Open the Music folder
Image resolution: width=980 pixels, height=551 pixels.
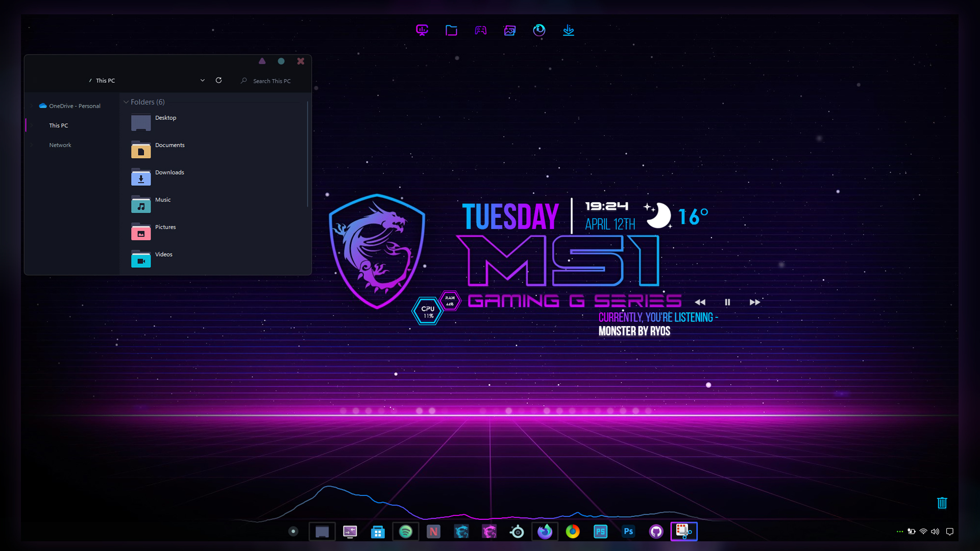[x=151, y=204]
